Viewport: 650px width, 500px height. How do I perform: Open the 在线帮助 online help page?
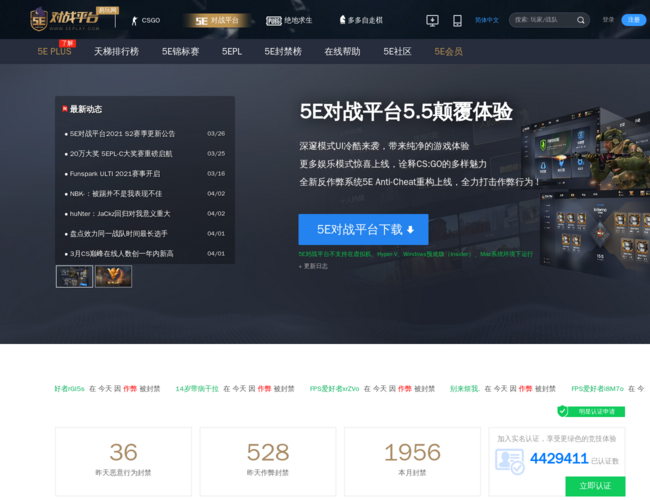342,51
